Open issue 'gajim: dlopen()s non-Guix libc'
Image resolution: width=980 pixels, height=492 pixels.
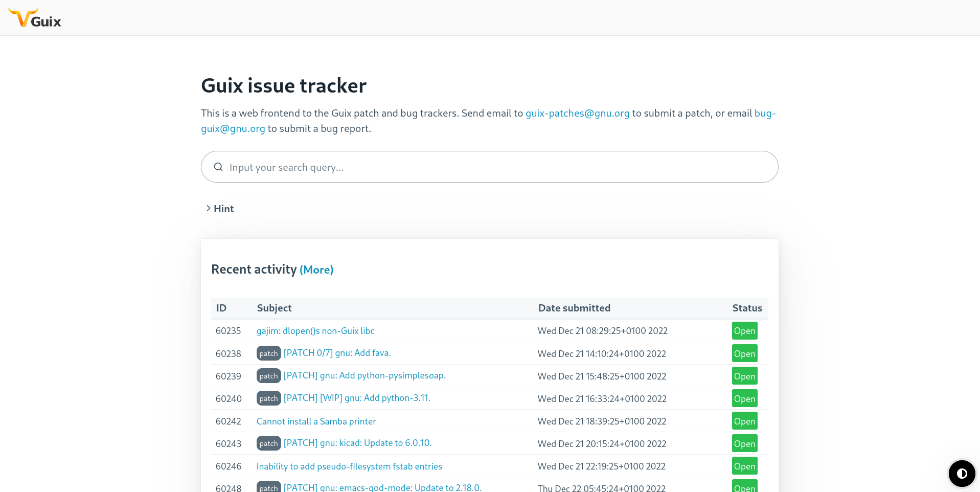315,331
